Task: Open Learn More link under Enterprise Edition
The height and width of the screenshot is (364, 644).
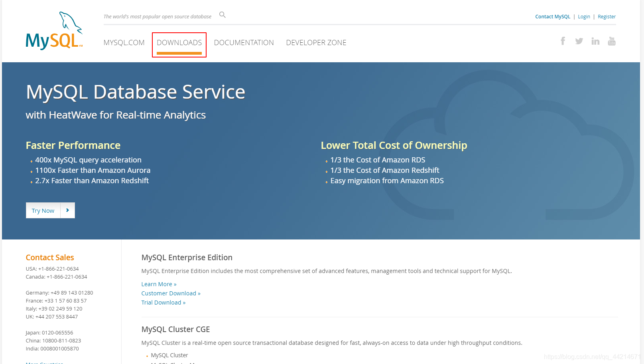Action: pyautogui.click(x=159, y=284)
